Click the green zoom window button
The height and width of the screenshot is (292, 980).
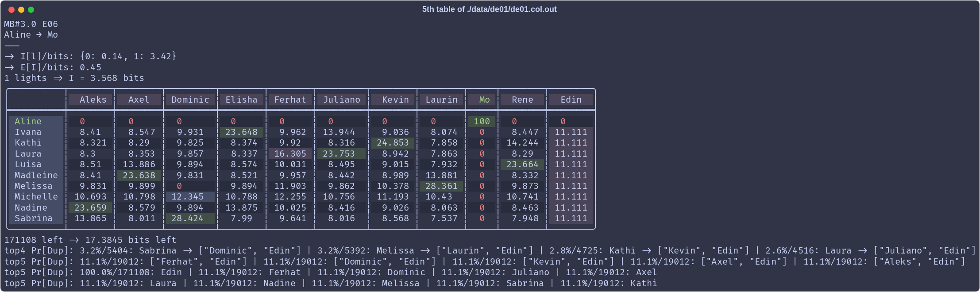31,10
